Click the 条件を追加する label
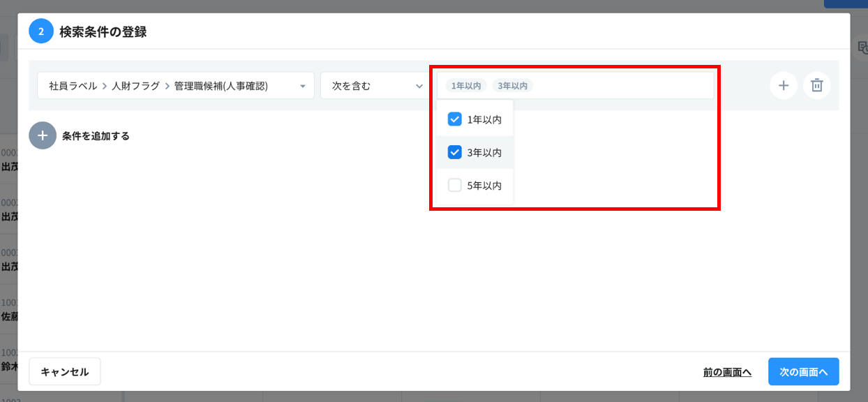Viewport: 868px width, 402px height. tap(96, 136)
